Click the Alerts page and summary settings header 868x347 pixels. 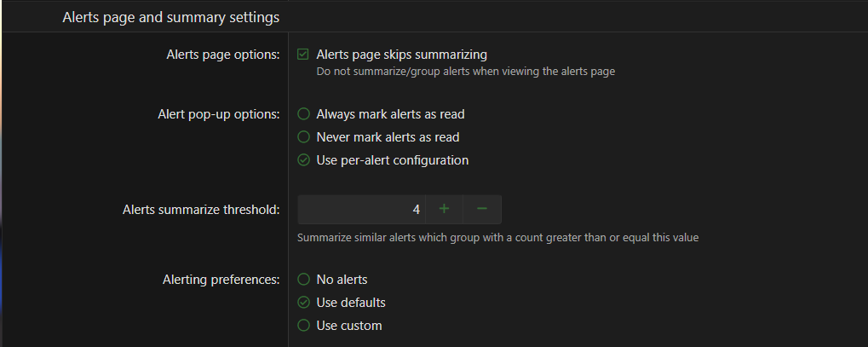point(170,16)
